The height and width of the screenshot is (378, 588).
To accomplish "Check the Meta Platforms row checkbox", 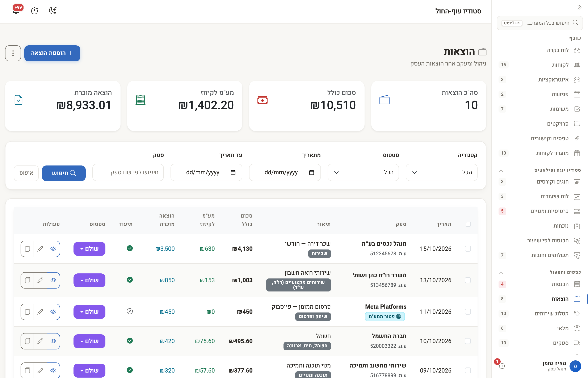I will pyautogui.click(x=468, y=312).
